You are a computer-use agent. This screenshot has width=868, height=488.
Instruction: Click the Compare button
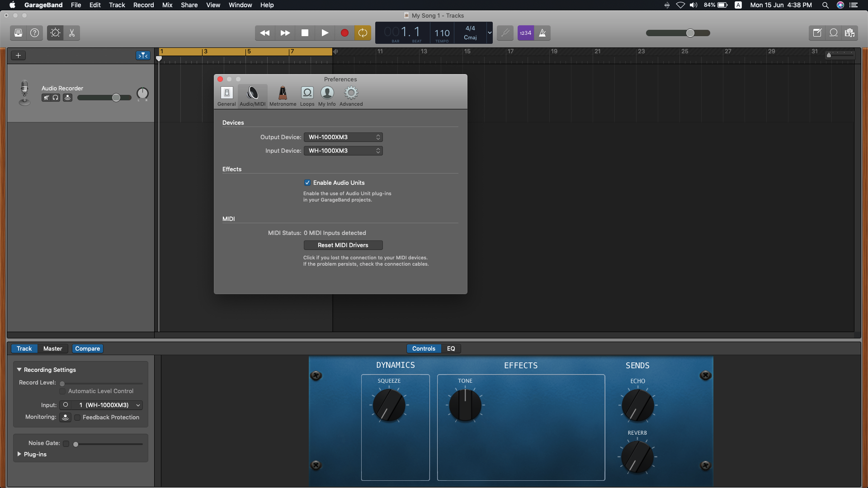coord(87,349)
